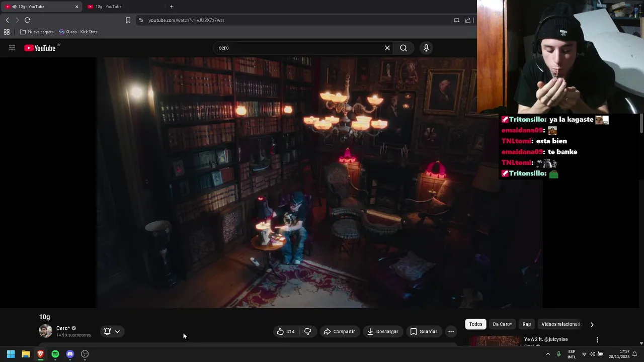Open the cast/picture icon in the address bar
The image size is (644, 362).
coord(456,20)
